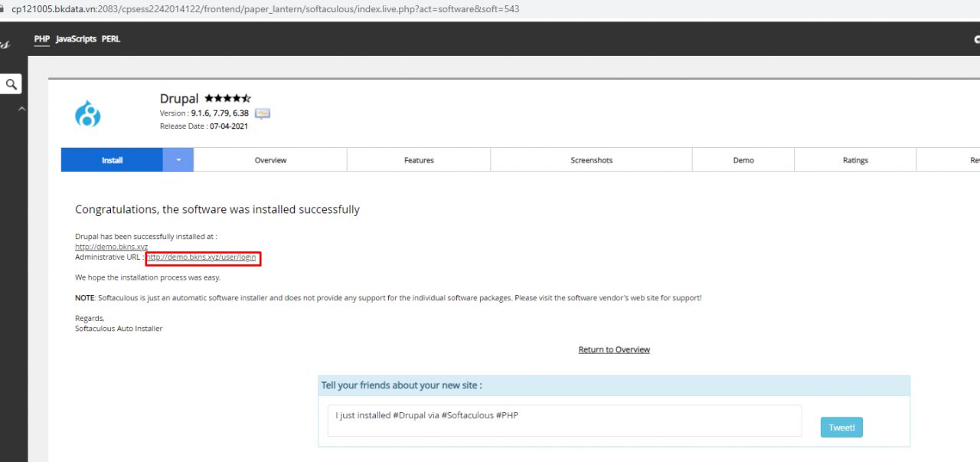Click the 'Softaculous Auto Installer' signature text

click(119, 329)
